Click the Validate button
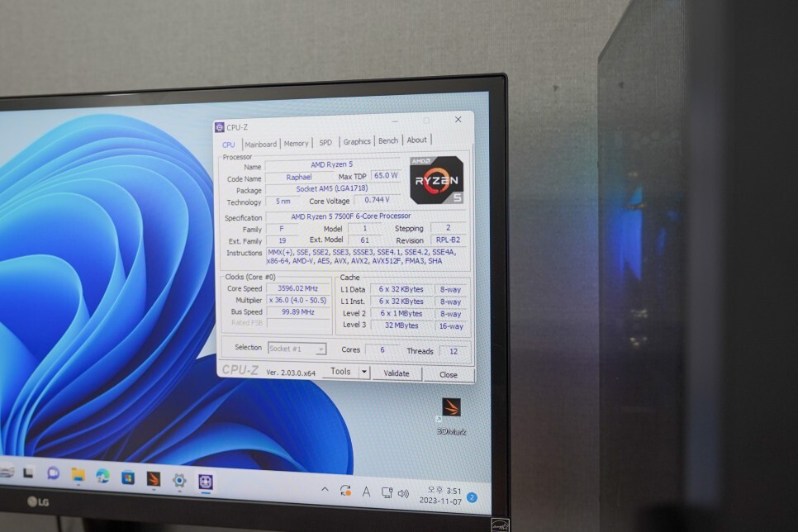Image resolution: width=798 pixels, height=532 pixels. coord(397,373)
